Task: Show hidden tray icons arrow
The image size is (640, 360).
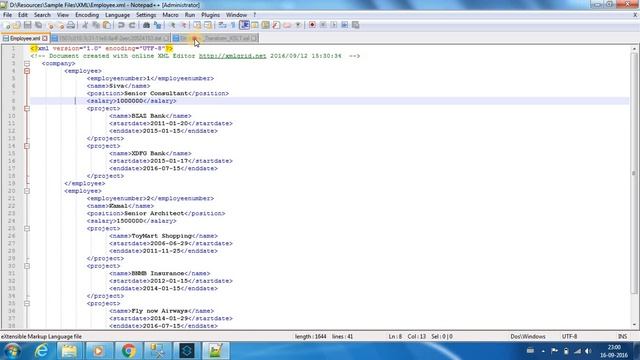Action: pyautogui.click(x=543, y=351)
